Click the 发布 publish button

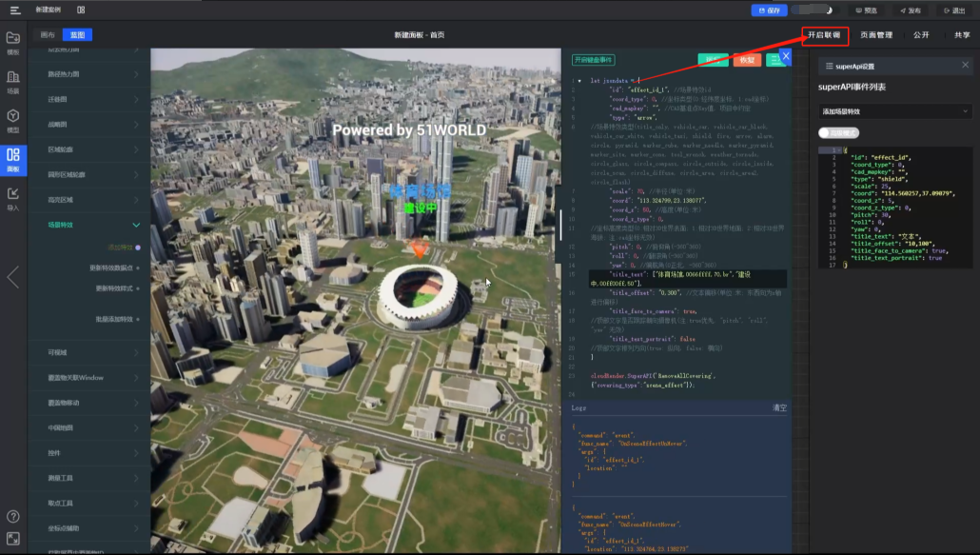point(911,10)
